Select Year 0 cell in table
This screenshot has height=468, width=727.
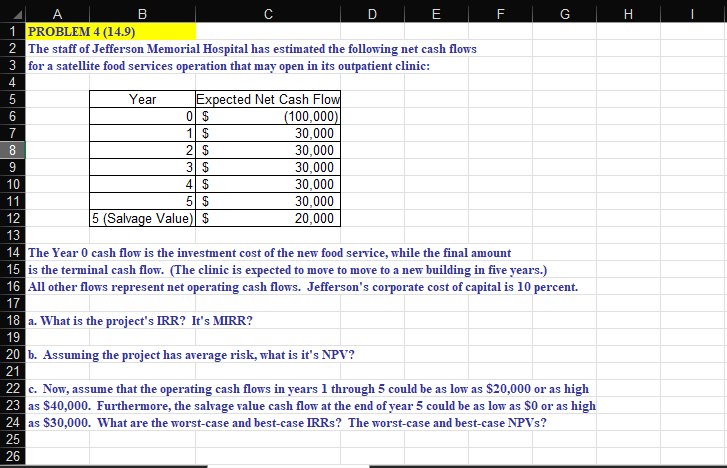coord(142,116)
